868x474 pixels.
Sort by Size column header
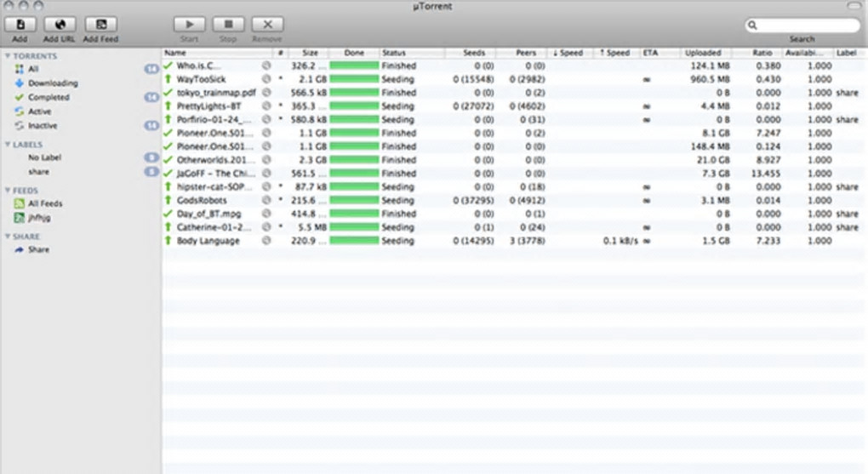[309, 53]
